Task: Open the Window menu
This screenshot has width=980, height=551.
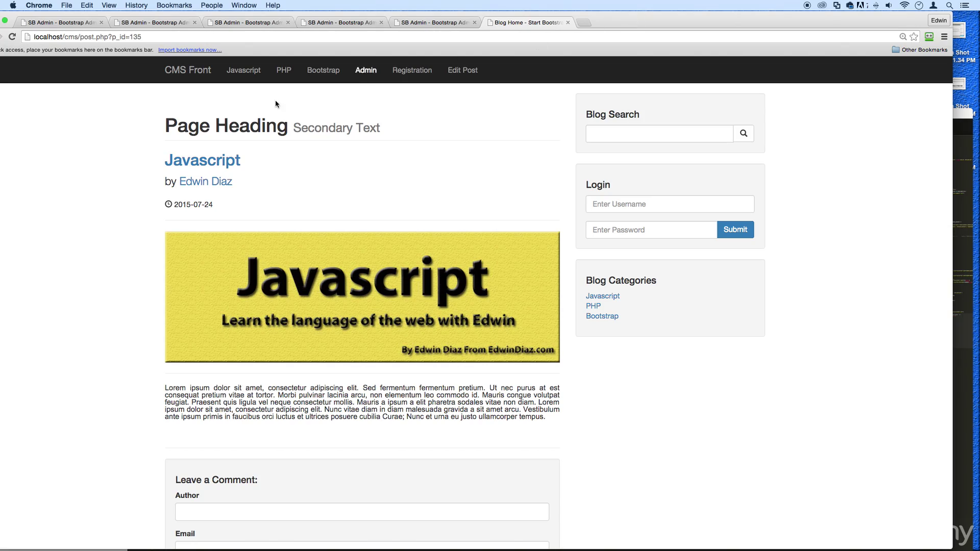Action: point(244,5)
